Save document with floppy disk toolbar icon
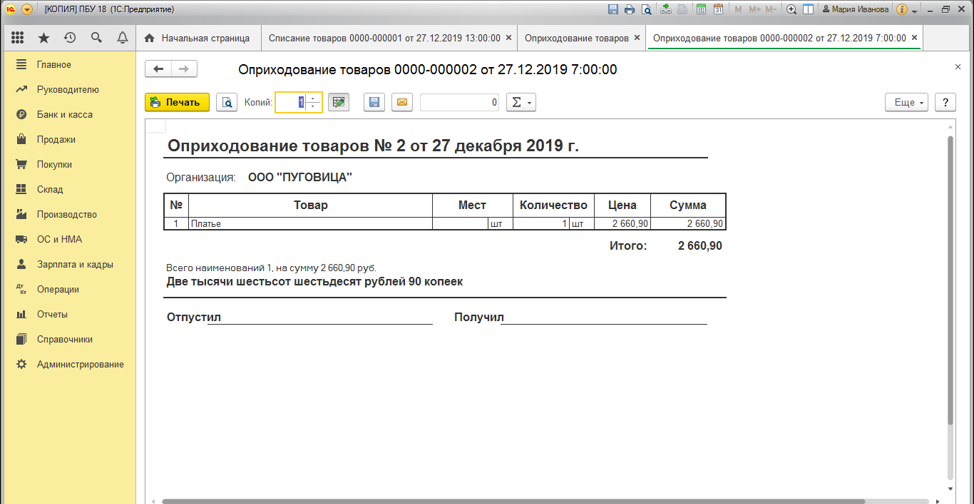Viewport: 974px width, 504px height. (x=374, y=102)
